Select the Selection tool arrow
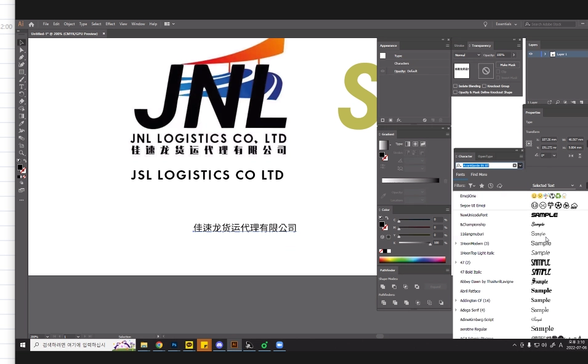588x364 pixels. [22, 42]
